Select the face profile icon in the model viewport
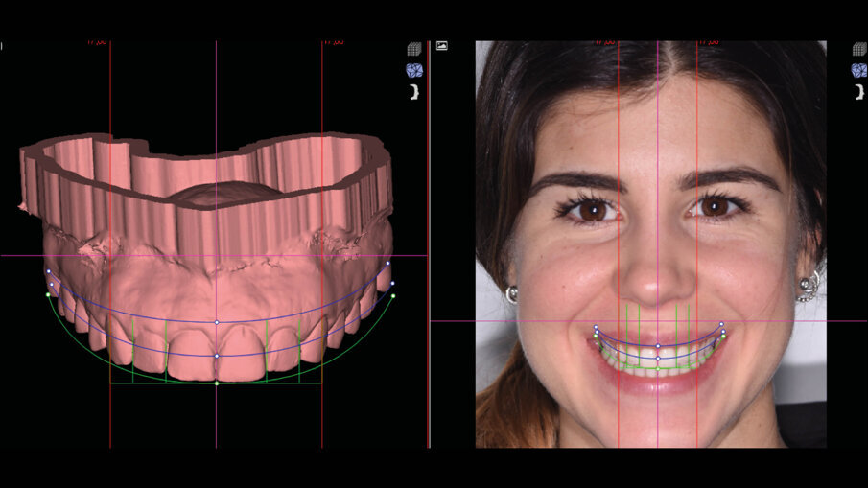This screenshot has height=488, width=868. pos(413,91)
